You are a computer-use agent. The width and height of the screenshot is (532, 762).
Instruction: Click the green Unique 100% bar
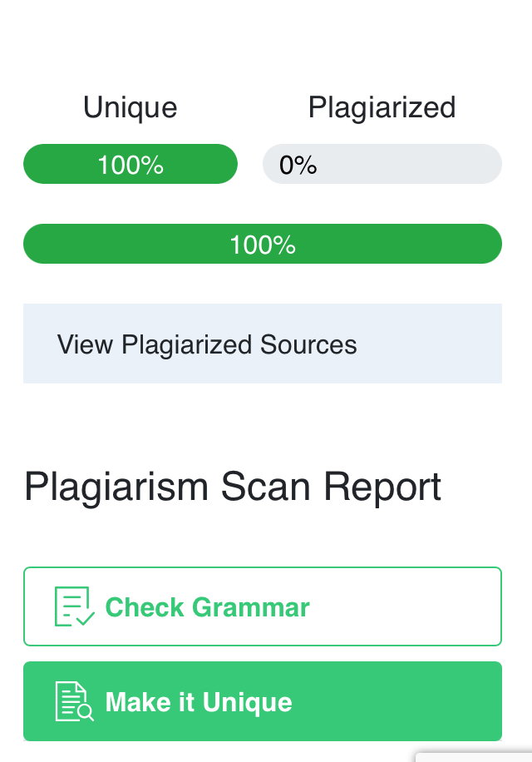[131, 164]
